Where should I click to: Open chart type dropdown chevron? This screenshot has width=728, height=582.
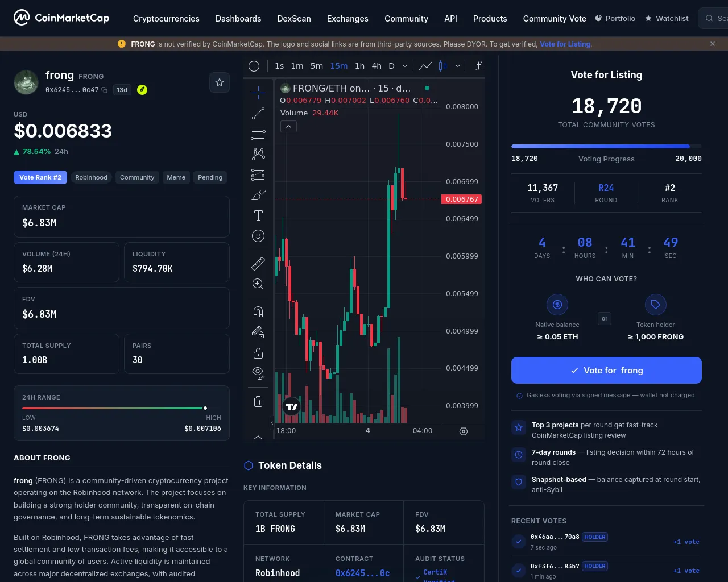pos(458,66)
